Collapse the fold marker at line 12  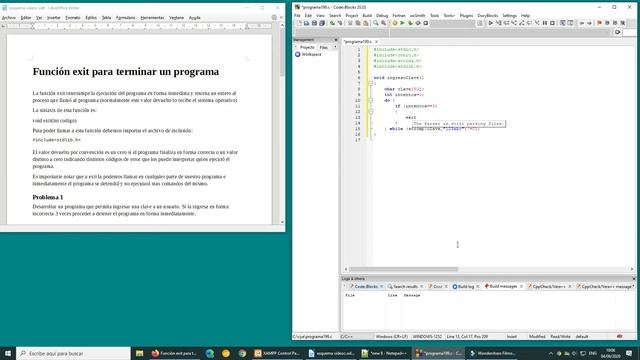click(x=371, y=111)
